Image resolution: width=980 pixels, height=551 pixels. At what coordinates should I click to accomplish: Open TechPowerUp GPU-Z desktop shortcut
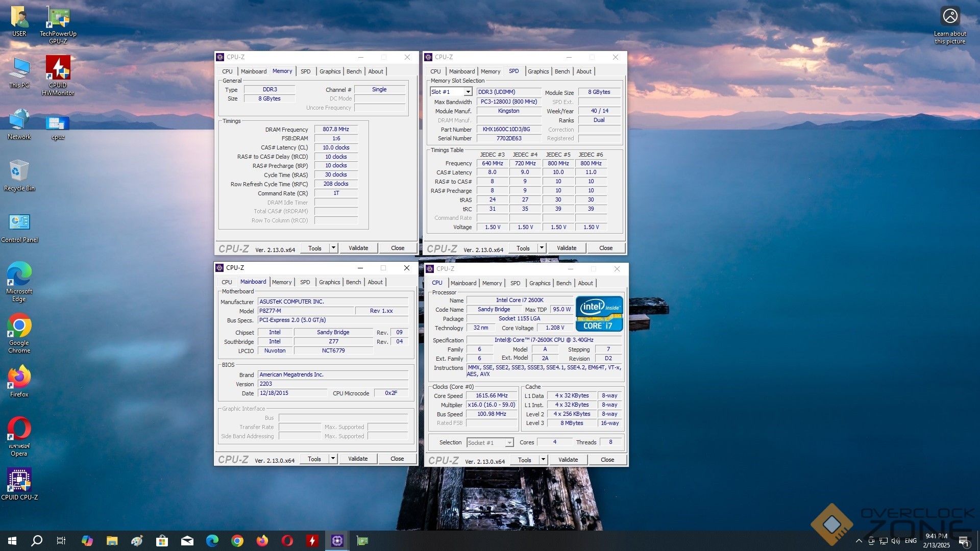[x=58, y=24]
